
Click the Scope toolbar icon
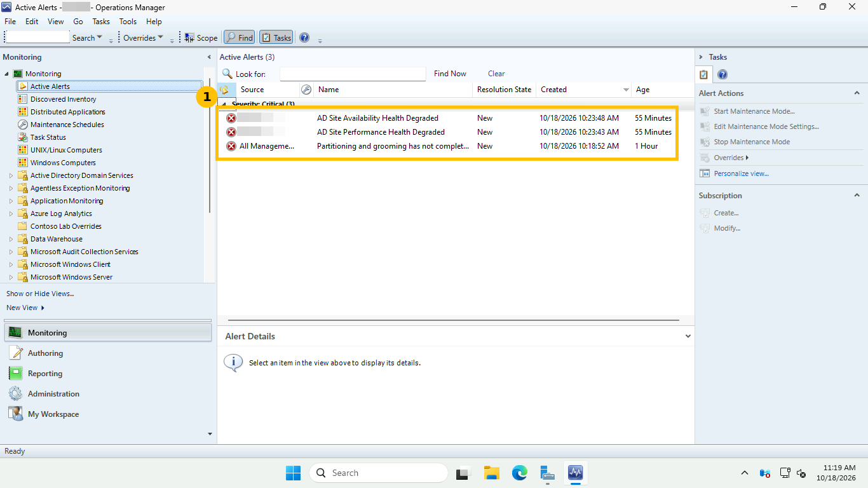[x=189, y=37]
